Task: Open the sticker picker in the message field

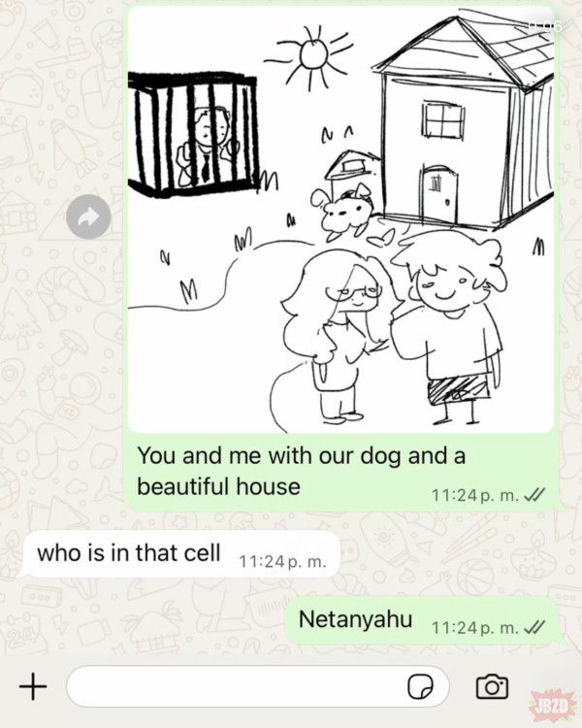Action: tap(420, 686)
